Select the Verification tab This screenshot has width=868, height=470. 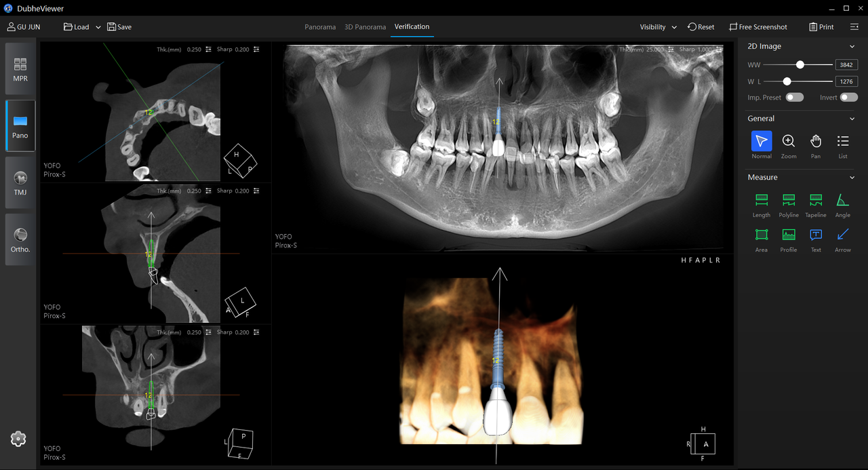(x=412, y=27)
